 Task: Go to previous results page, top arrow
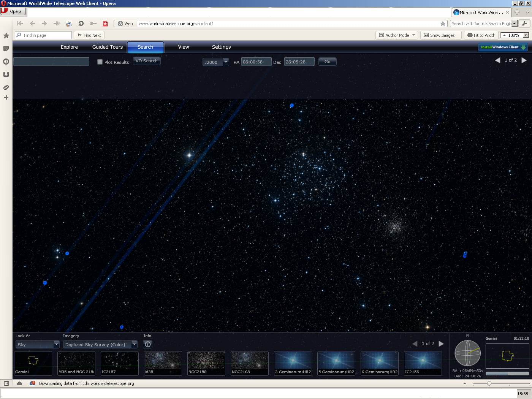pyautogui.click(x=497, y=60)
